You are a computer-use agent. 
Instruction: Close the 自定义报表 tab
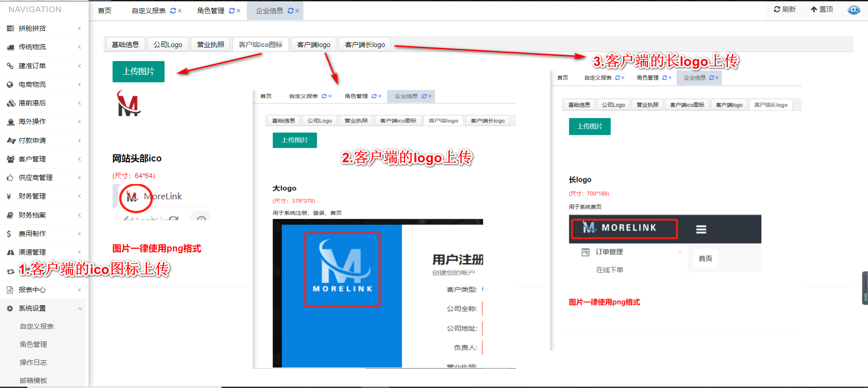pyautogui.click(x=179, y=11)
